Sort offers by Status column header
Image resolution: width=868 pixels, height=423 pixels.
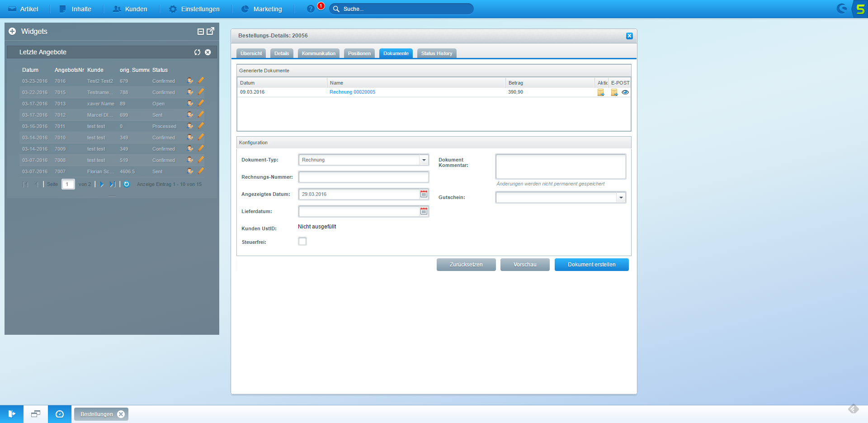160,70
